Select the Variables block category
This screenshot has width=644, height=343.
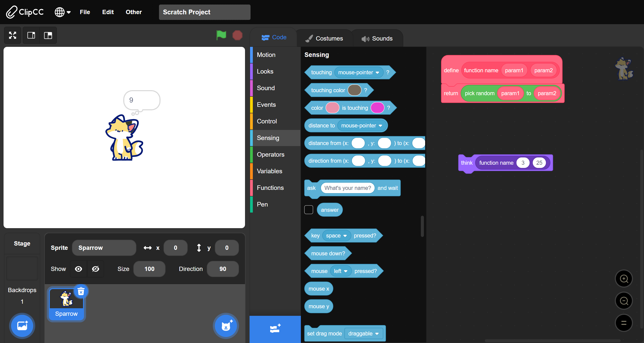click(x=275, y=171)
